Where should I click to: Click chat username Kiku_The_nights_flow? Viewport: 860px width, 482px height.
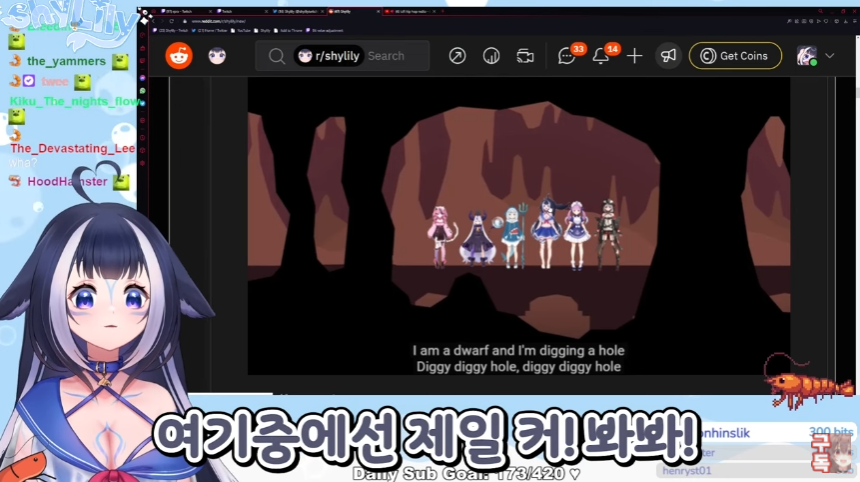73,101
